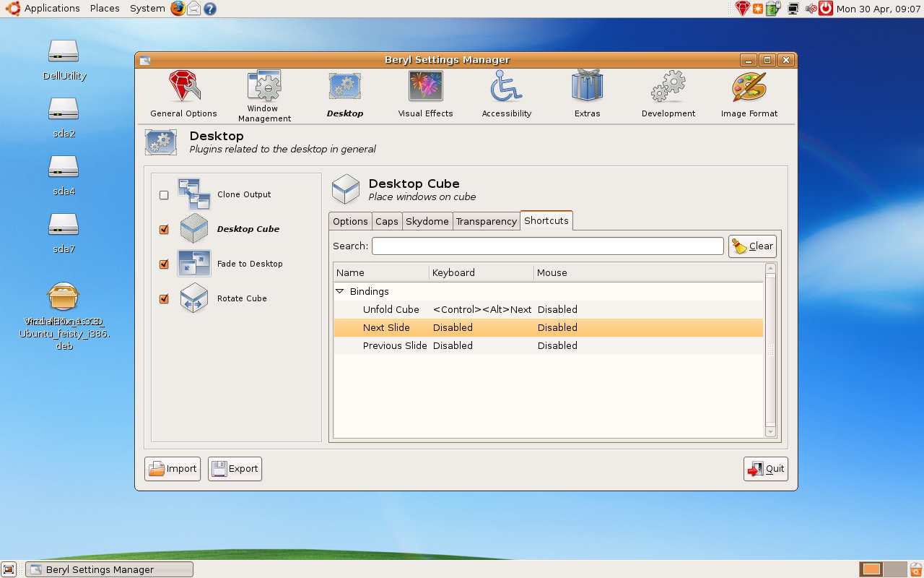Click the Beryl Settings Manager taskbar button
The width and height of the screenshot is (924, 578).
[x=110, y=569]
